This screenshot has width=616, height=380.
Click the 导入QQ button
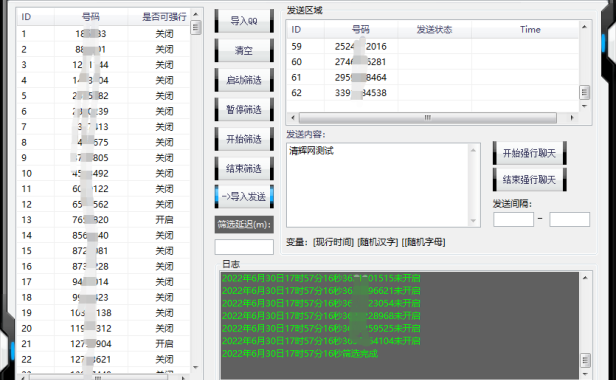click(244, 21)
